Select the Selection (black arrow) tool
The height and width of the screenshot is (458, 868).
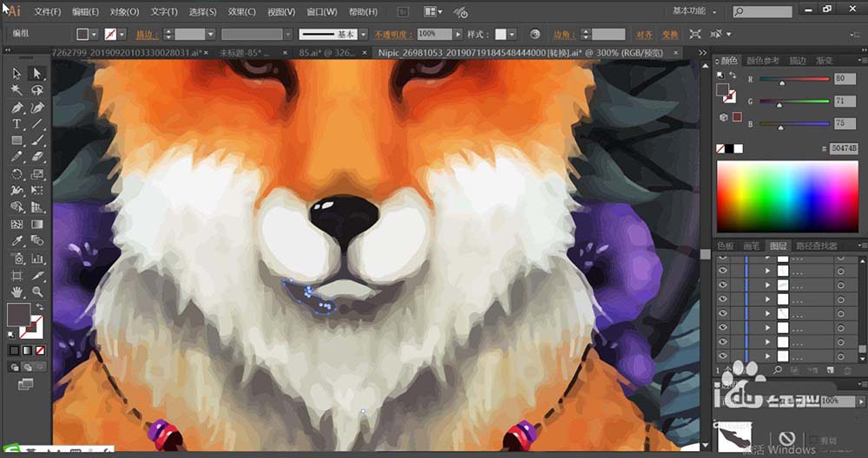pos(17,73)
